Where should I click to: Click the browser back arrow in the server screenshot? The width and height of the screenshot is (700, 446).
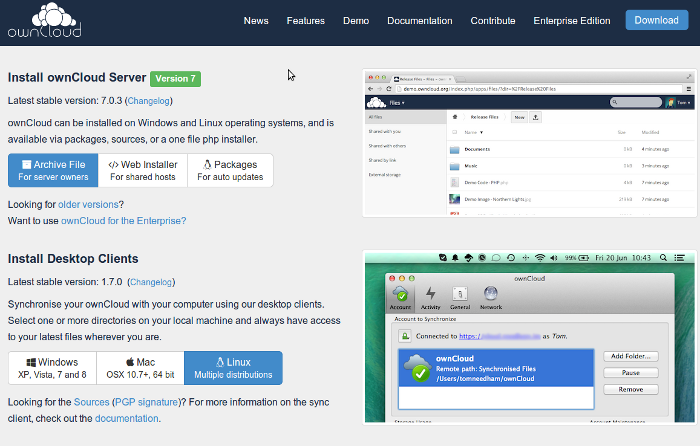tap(371, 89)
